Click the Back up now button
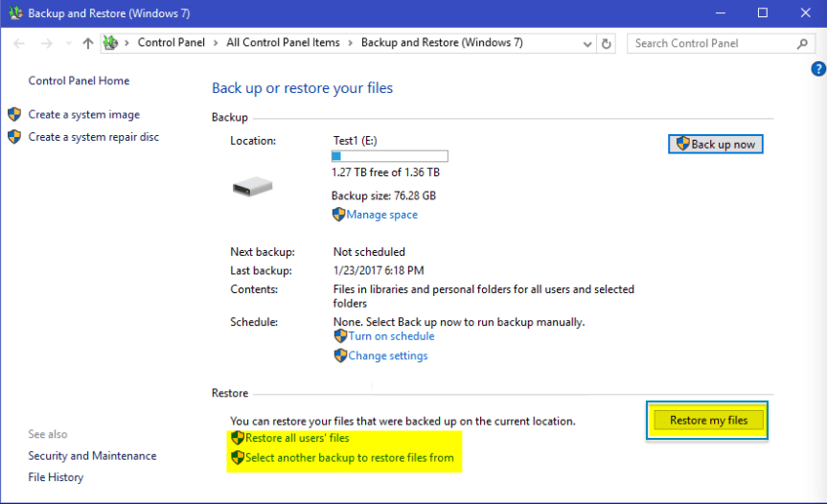The image size is (827, 504). point(716,144)
